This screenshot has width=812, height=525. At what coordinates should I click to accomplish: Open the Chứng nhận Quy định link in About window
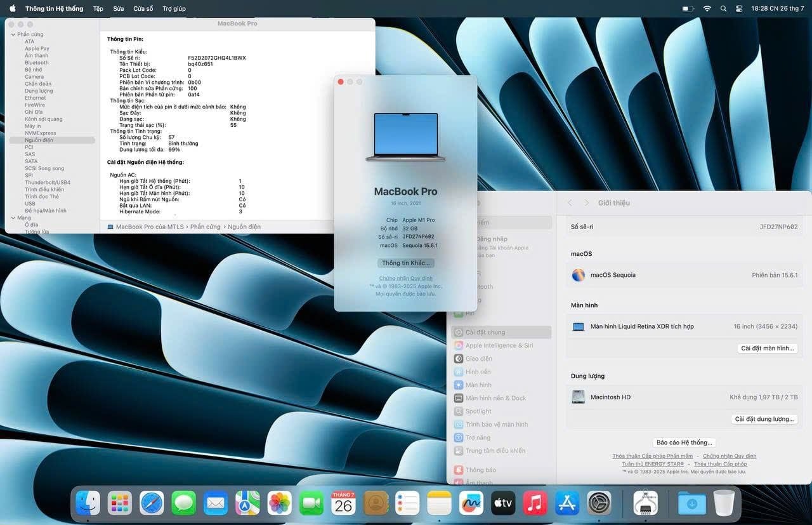point(406,278)
